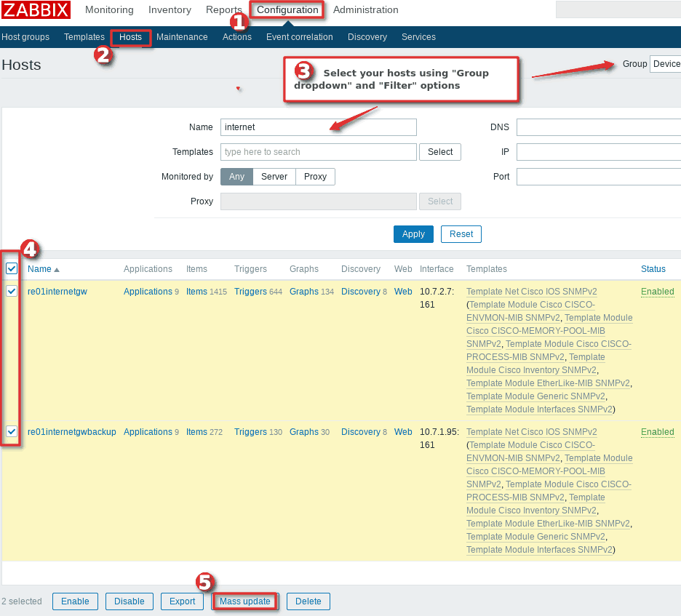
Task: Click the Templates Select button
Action: pyautogui.click(x=439, y=152)
